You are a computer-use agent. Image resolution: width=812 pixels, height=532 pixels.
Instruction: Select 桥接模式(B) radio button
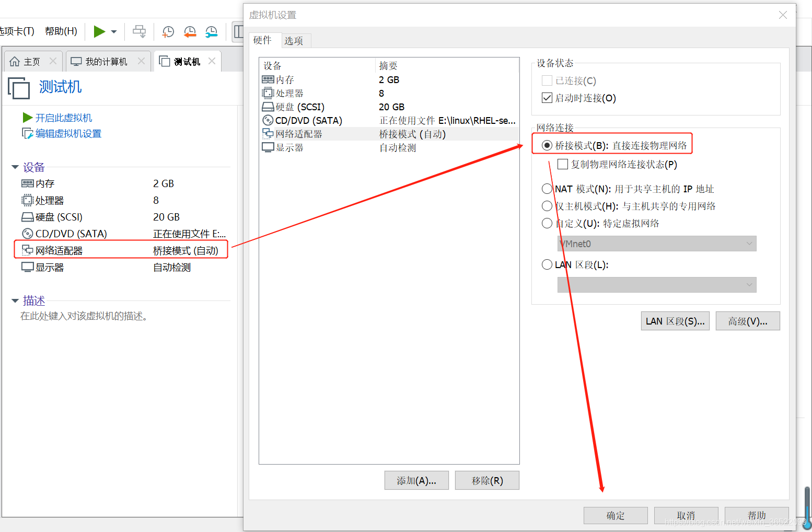pos(547,145)
